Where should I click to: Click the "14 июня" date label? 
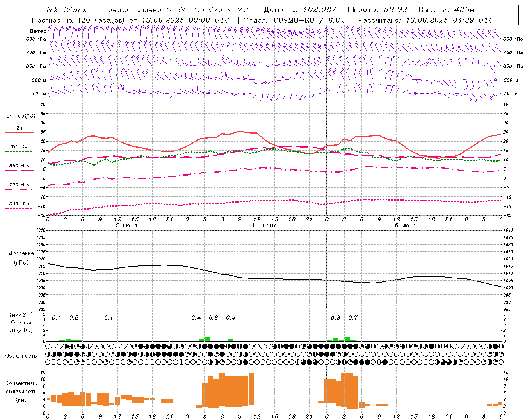(x=264, y=226)
